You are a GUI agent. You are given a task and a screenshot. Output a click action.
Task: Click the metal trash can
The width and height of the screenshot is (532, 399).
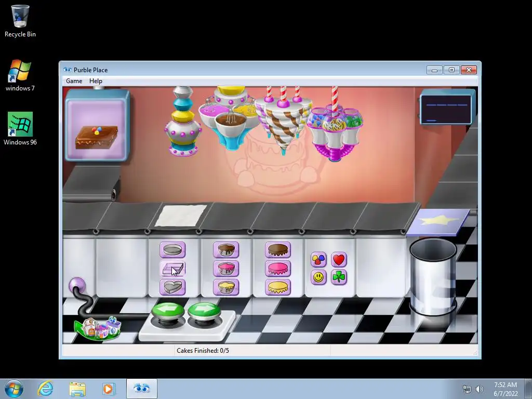(433, 276)
